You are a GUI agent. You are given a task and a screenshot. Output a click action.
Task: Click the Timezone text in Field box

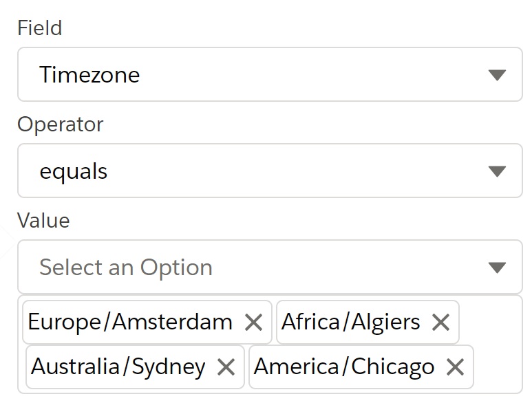click(89, 74)
